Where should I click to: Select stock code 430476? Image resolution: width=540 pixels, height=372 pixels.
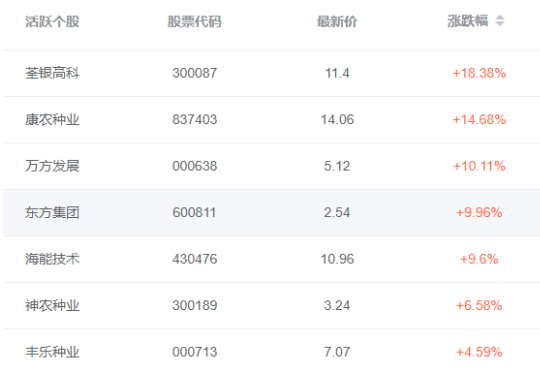[195, 259]
